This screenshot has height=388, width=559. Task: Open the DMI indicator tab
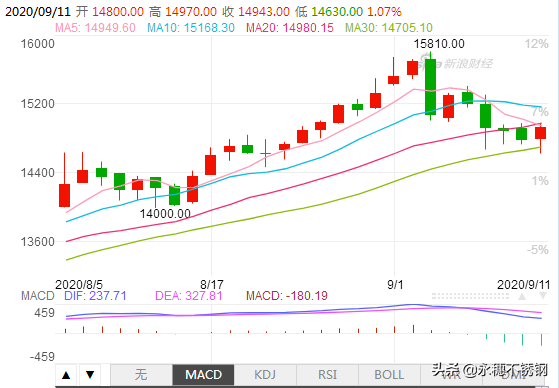point(513,375)
